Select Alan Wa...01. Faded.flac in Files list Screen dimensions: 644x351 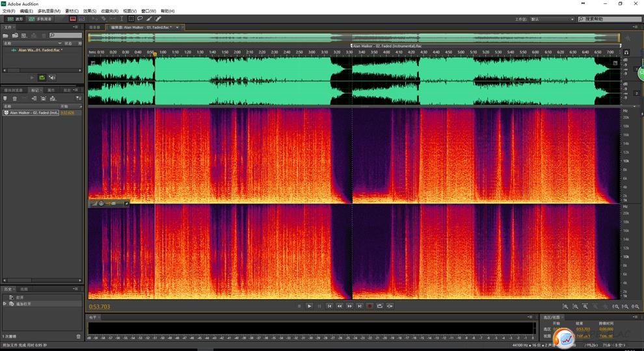coord(40,50)
